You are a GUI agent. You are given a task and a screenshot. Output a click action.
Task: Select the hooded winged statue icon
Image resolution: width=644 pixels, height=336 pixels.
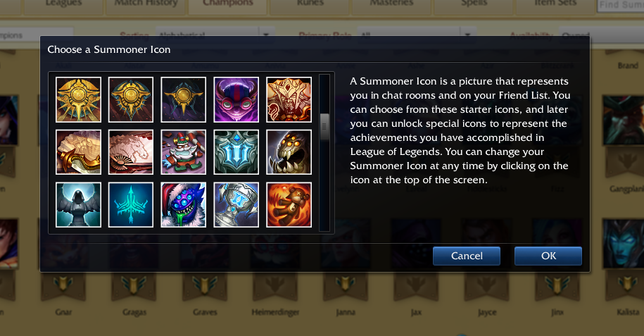tap(78, 205)
